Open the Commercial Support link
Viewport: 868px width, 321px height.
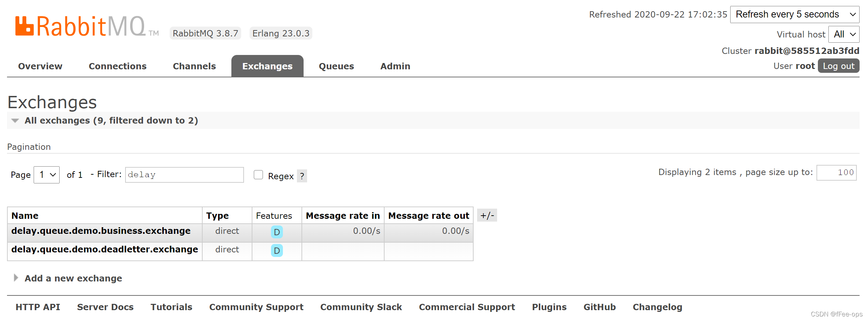pos(467,307)
